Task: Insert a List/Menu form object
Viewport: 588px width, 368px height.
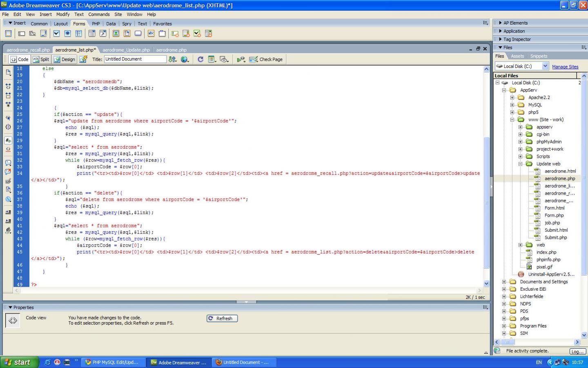Action: (x=92, y=34)
